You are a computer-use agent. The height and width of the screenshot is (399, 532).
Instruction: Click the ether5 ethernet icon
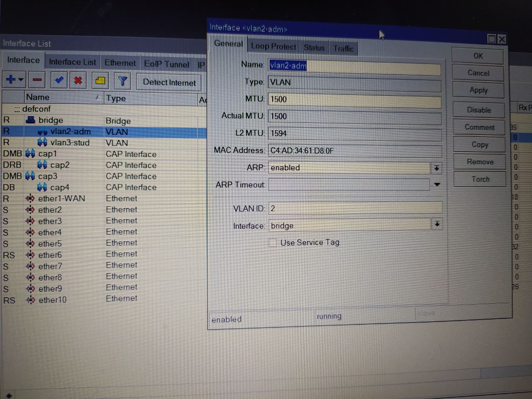30,244
